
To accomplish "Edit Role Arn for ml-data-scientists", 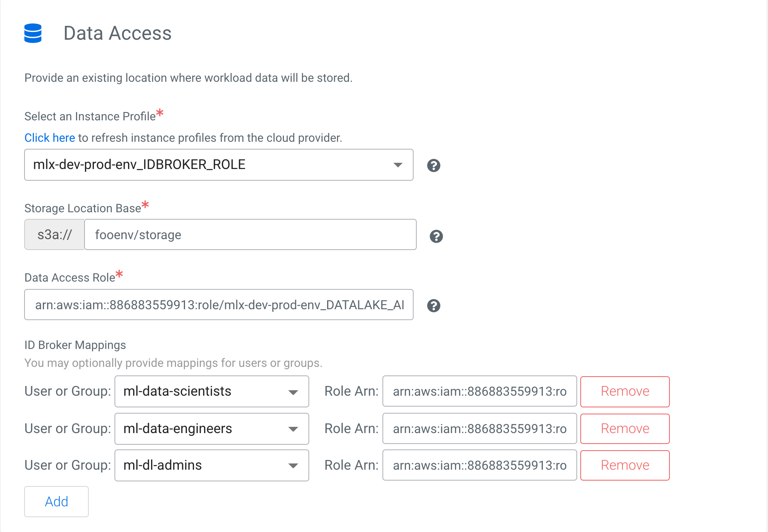I will click(x=479, y=391).
